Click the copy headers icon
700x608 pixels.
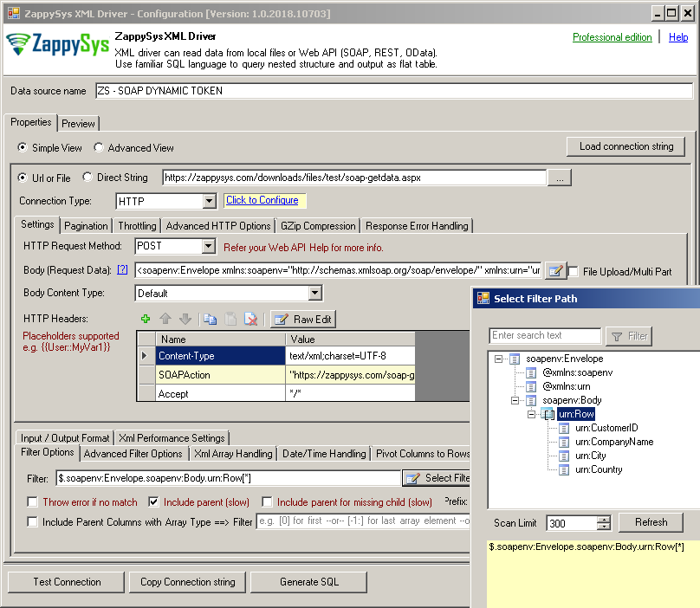[x=210, y=319]
